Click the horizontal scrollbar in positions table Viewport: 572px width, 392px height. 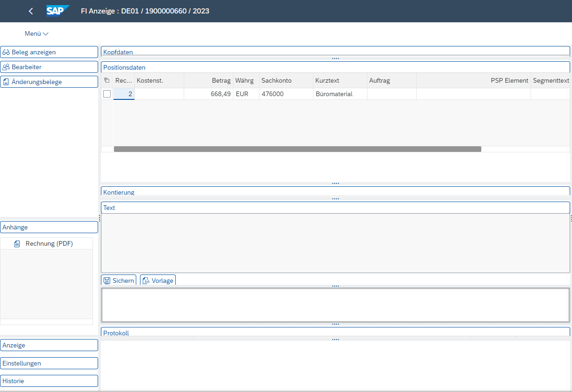tap(298, 149)
